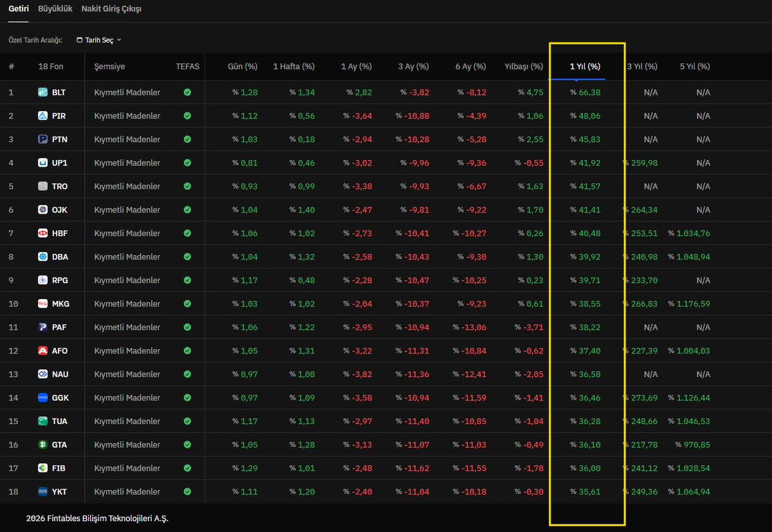Click the AFO fund logo icon

[42, 351]
